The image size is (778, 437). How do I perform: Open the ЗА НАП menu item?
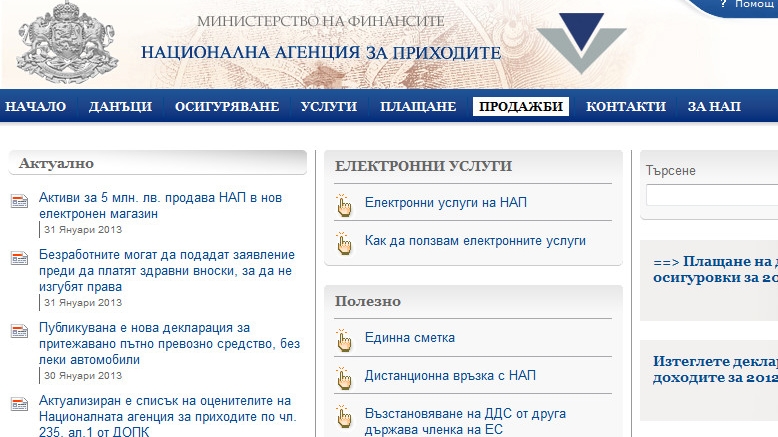pyautogui.click(x=714, y=106)
